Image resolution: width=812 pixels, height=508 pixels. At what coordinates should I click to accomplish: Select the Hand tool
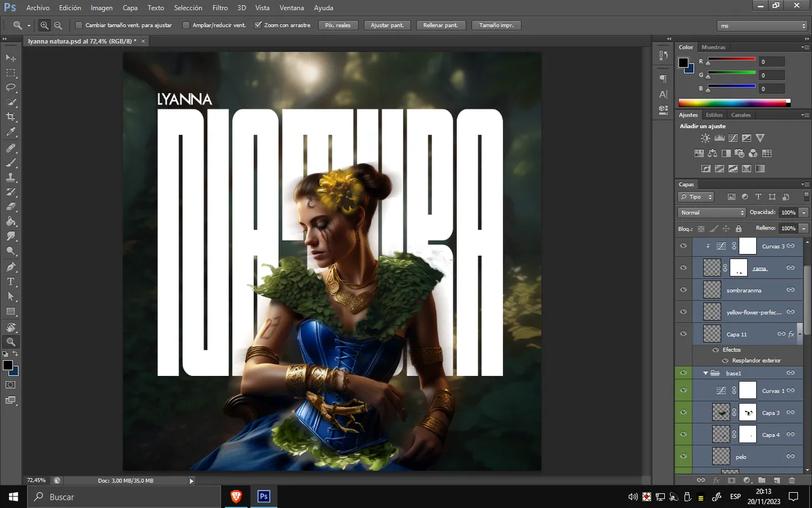11,328
